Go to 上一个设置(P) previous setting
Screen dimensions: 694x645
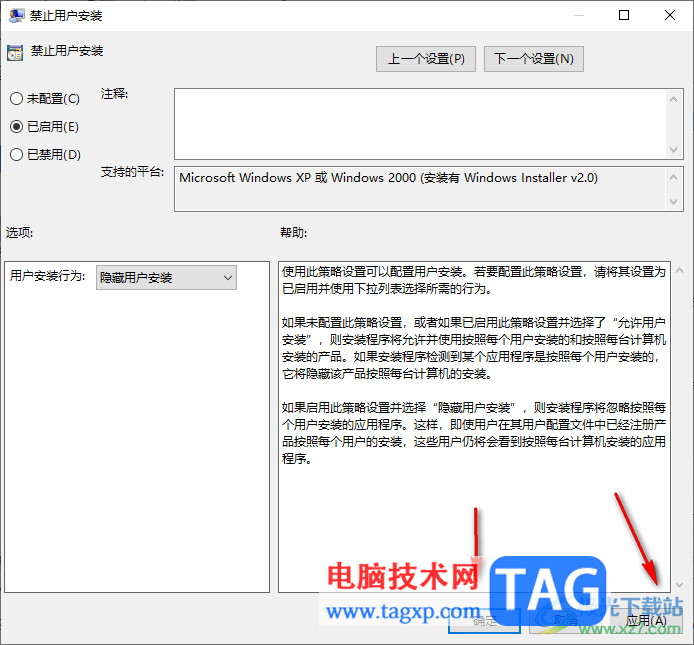click(x=426, y=59)
